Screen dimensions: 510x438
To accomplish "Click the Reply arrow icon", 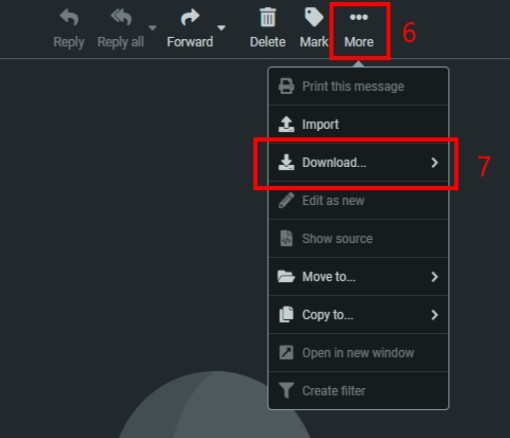I will [x=69, y=17].
